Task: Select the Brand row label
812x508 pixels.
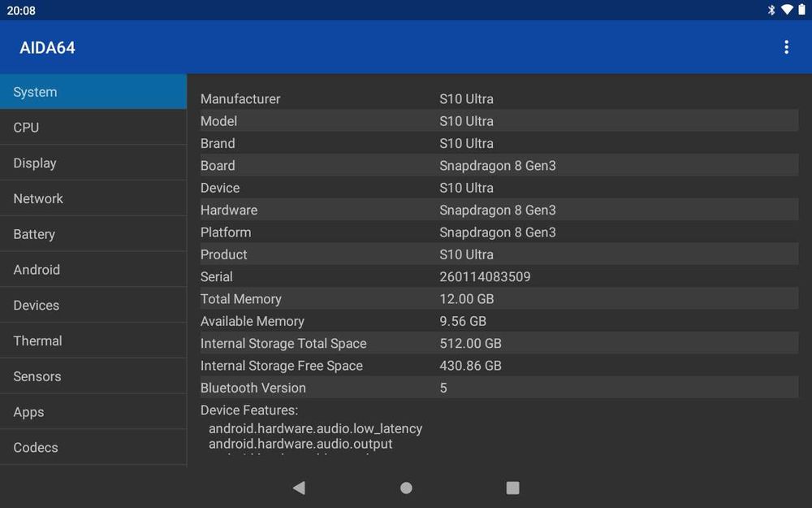Action: [218, 144]
